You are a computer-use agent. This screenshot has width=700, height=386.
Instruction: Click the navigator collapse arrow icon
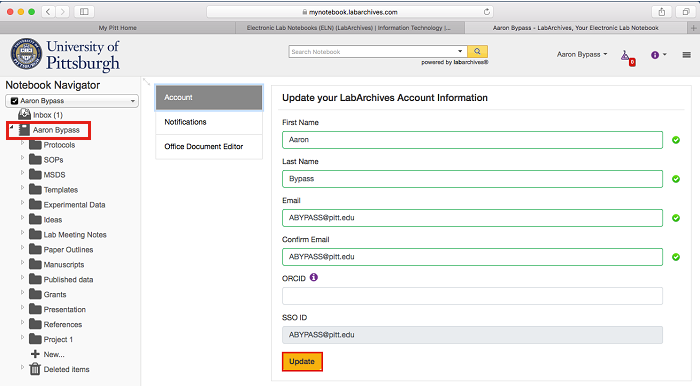click(146, 82)
